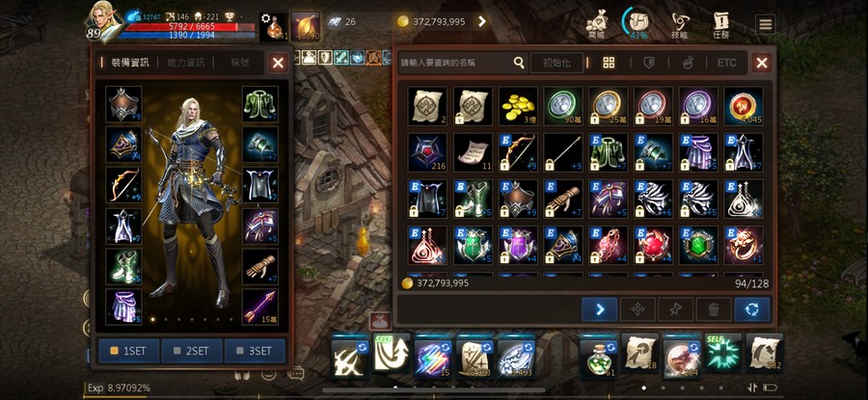Open the 技能 skills icon
This screenshot has width=868, height=400.
point(679,25)
